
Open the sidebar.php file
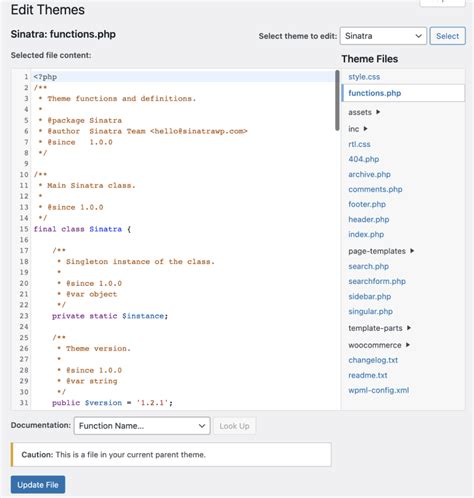point(370,297)
